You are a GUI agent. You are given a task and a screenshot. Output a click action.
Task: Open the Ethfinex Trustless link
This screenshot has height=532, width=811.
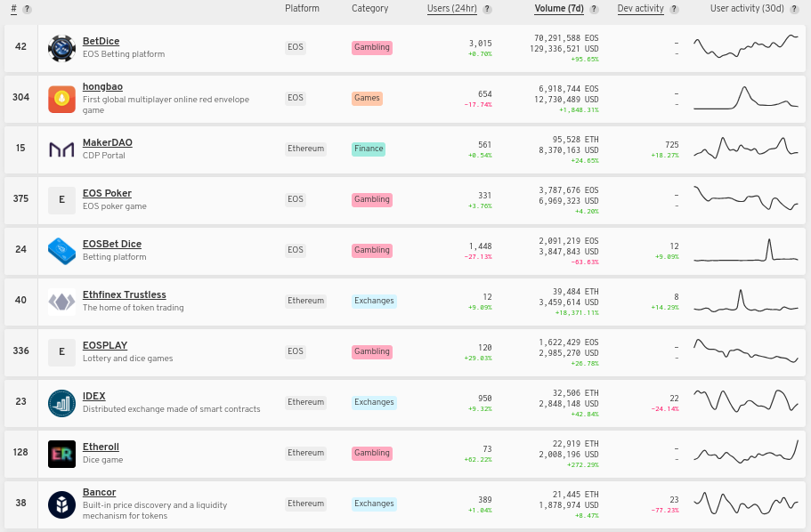click(124, 294)
